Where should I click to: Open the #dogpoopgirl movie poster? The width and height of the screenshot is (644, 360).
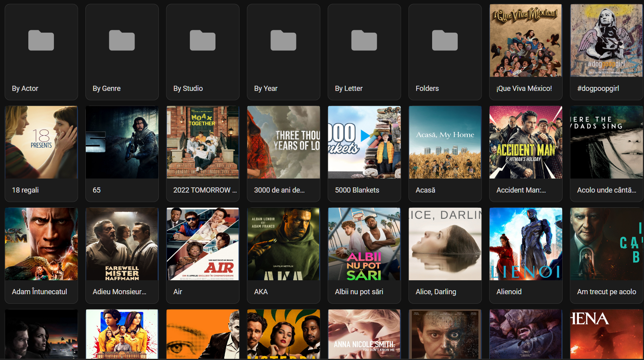tap(606, 40)
